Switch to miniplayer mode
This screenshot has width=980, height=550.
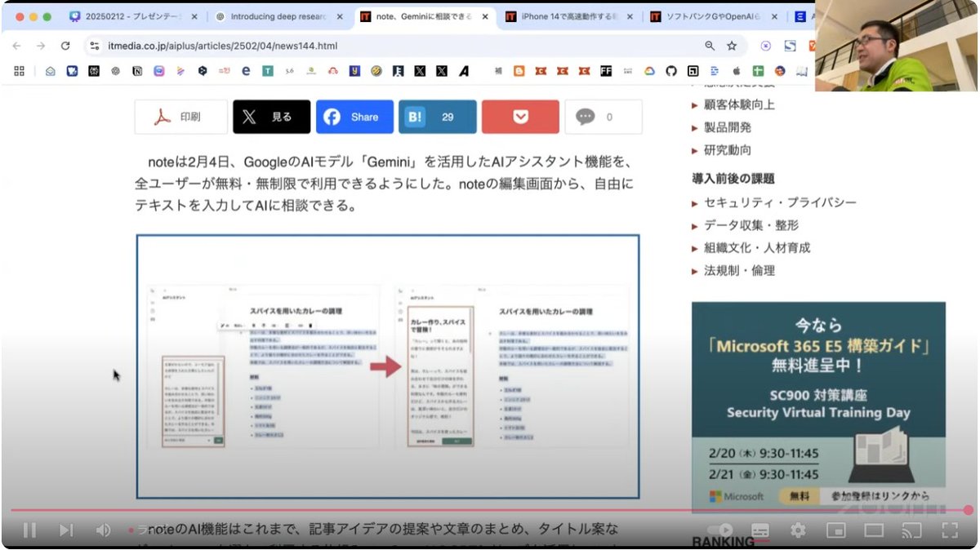pos(835,530)
